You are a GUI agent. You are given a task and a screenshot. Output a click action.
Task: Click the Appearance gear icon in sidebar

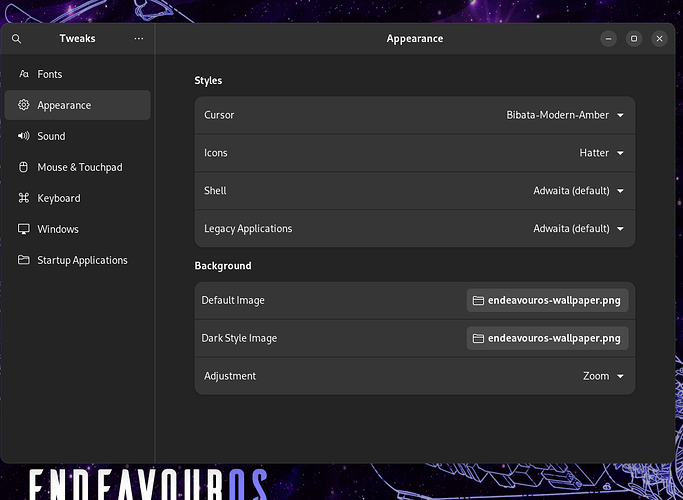(24, 105)
